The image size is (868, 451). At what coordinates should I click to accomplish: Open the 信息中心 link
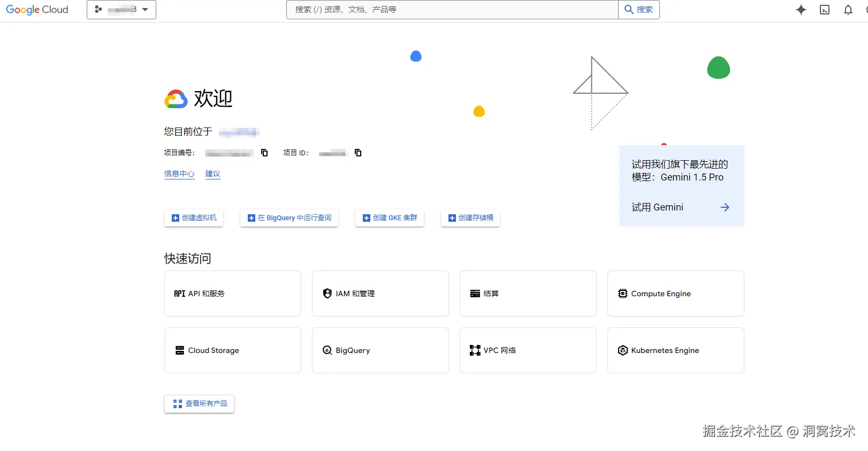(179, 174)
